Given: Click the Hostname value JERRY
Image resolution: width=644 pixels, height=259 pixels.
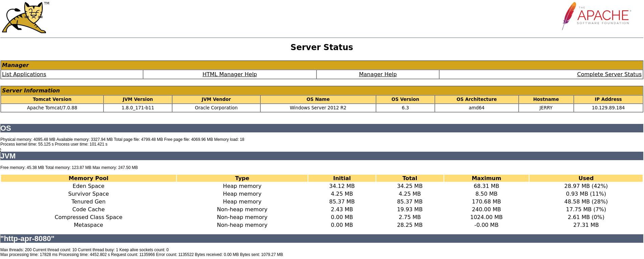Looking at the screenshot, I should click(546, 108).
